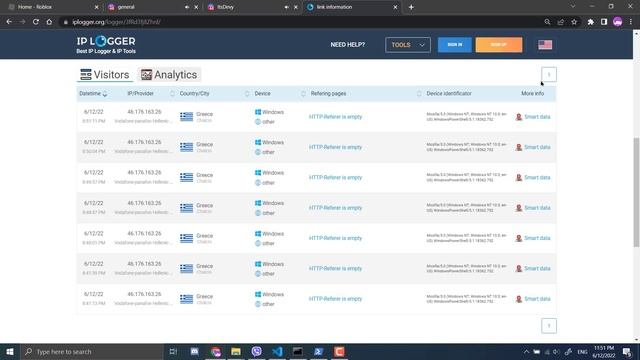Click the Greece flag in first visitor row

coord(187,117)
